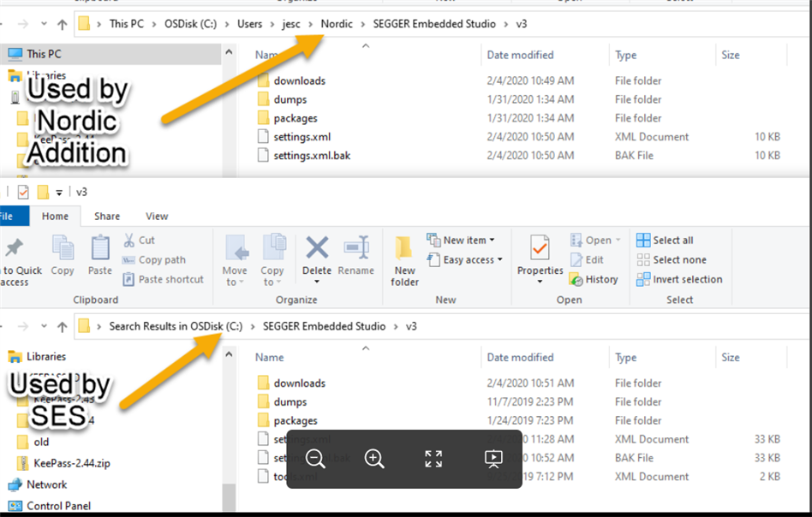The height and width of the screenshot is (517, 812).
Task: Open the Easy access dropdown
Action: pos(464,260)
